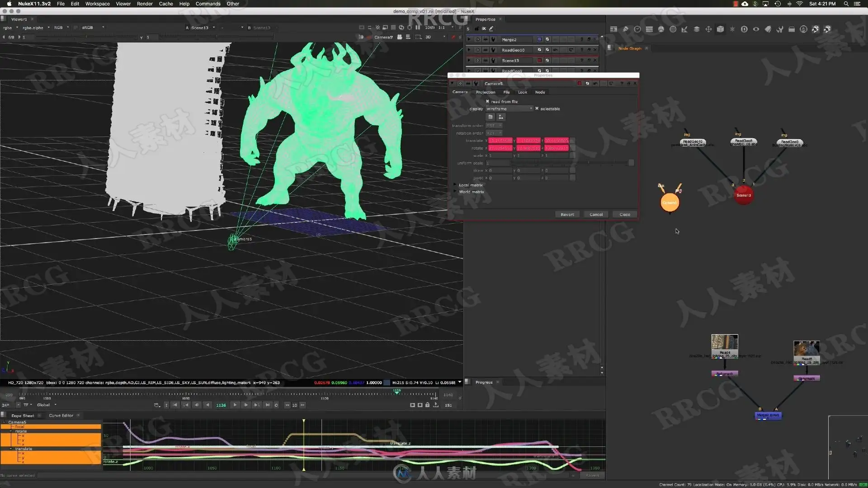The height and width of the screenshot is (488, 868).
Task: Open the Cache menu
Action: pyautogui.click(x=166, y=4)
